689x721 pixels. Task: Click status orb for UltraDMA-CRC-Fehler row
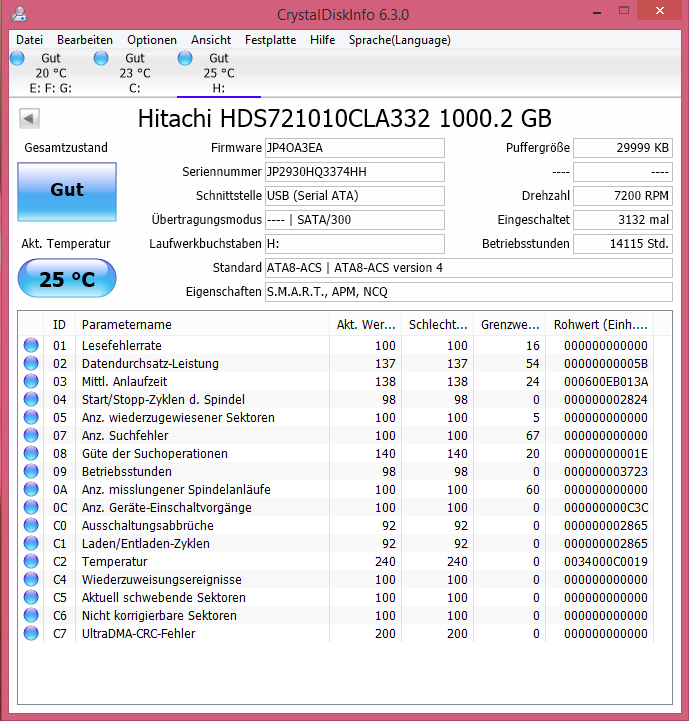[x=31, y=633]
